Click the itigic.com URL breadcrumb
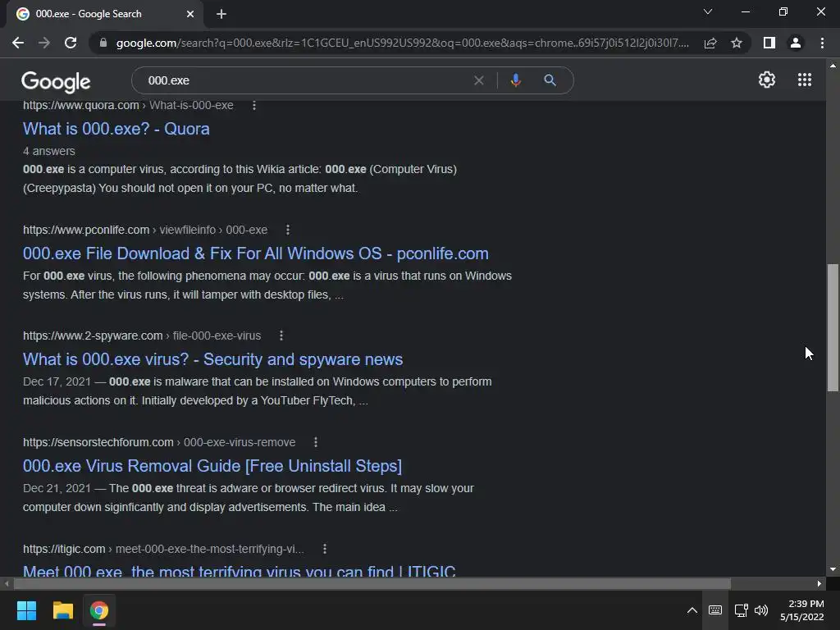The width and height of the screenshot is (840, 630). [x=163, y=549]
